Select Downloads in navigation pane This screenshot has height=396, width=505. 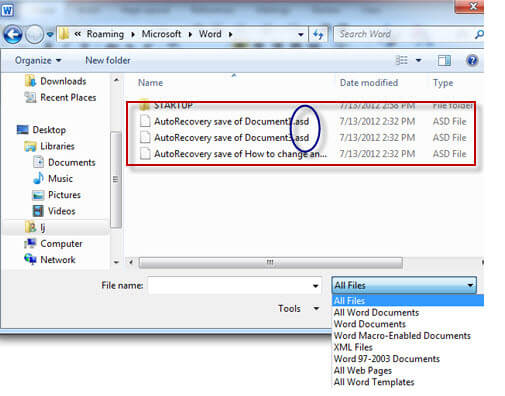[63, 81]
